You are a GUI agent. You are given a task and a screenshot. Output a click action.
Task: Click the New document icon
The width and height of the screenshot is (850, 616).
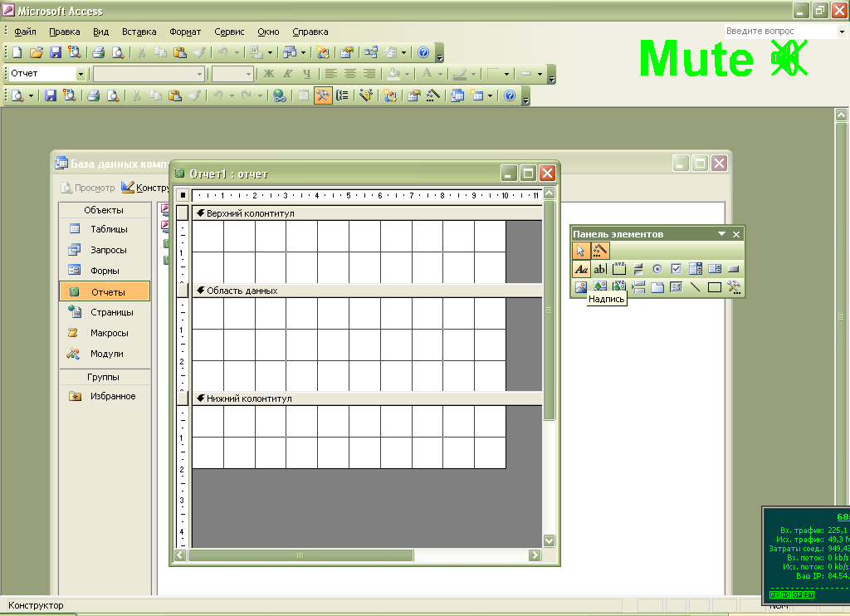pos(17,52)
